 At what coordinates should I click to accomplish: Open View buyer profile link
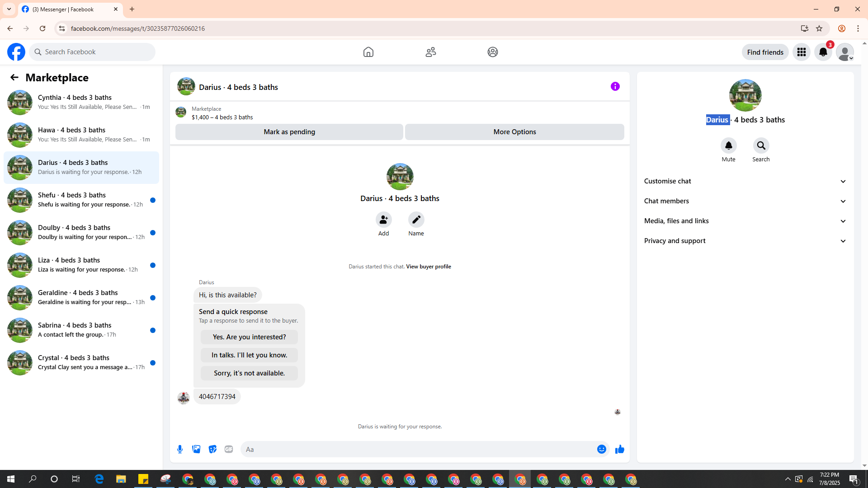pos(428,267)
